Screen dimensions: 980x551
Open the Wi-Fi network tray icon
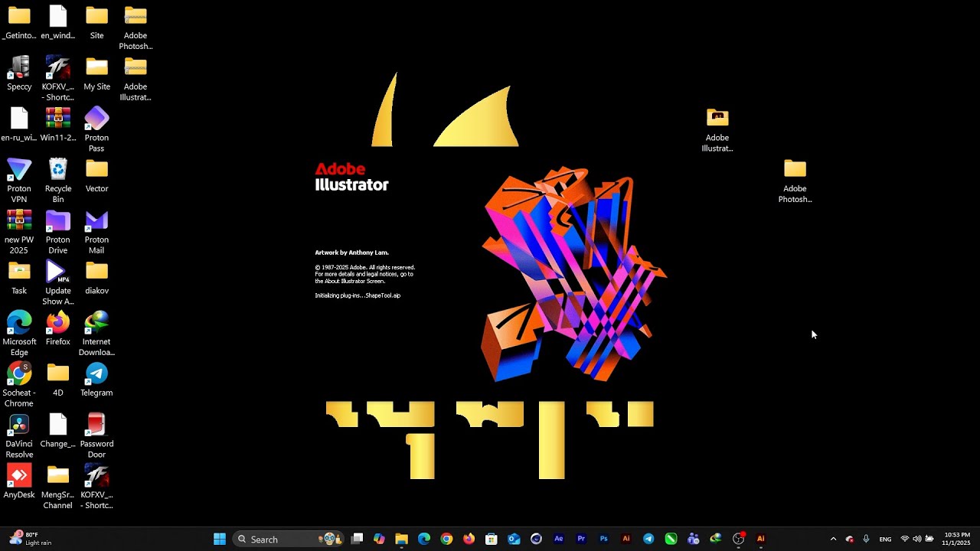tap(905, 539)
